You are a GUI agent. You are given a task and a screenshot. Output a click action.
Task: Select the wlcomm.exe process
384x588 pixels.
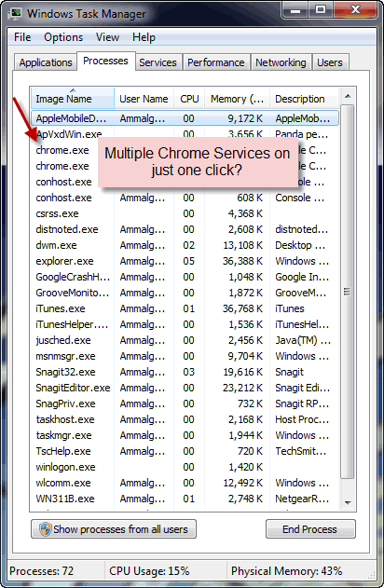[185, 483]
